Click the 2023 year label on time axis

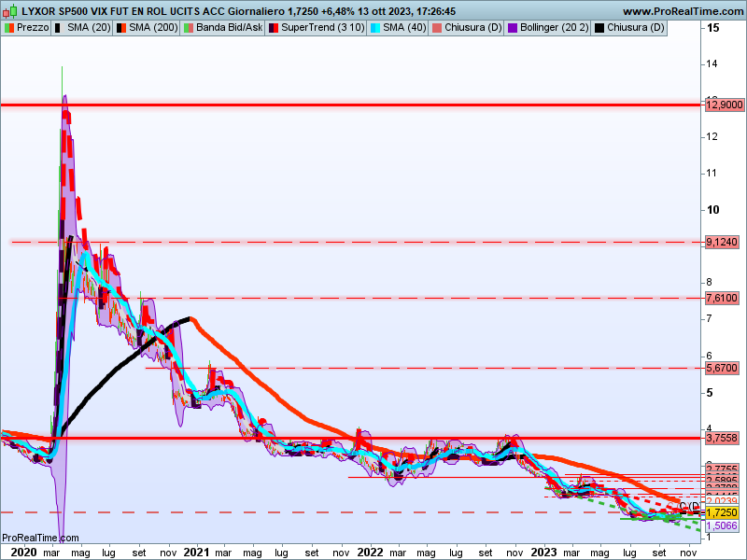point(543,552)
